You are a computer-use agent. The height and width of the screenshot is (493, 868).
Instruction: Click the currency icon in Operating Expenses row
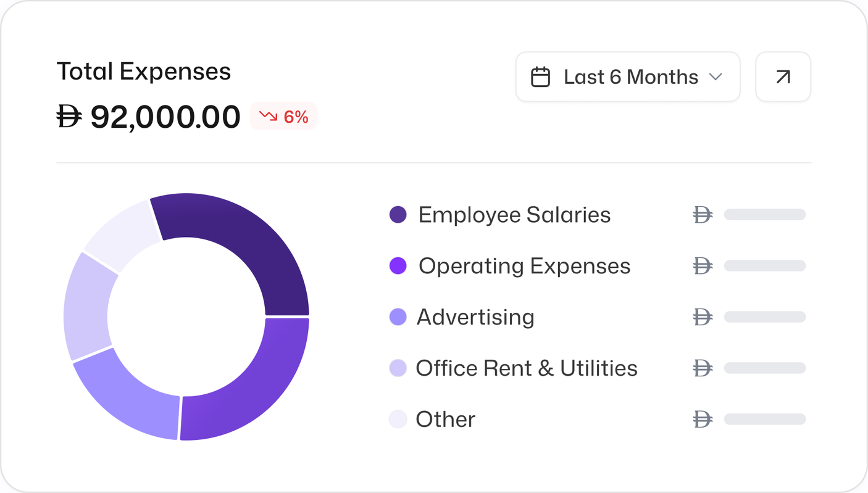pos(702,266)
